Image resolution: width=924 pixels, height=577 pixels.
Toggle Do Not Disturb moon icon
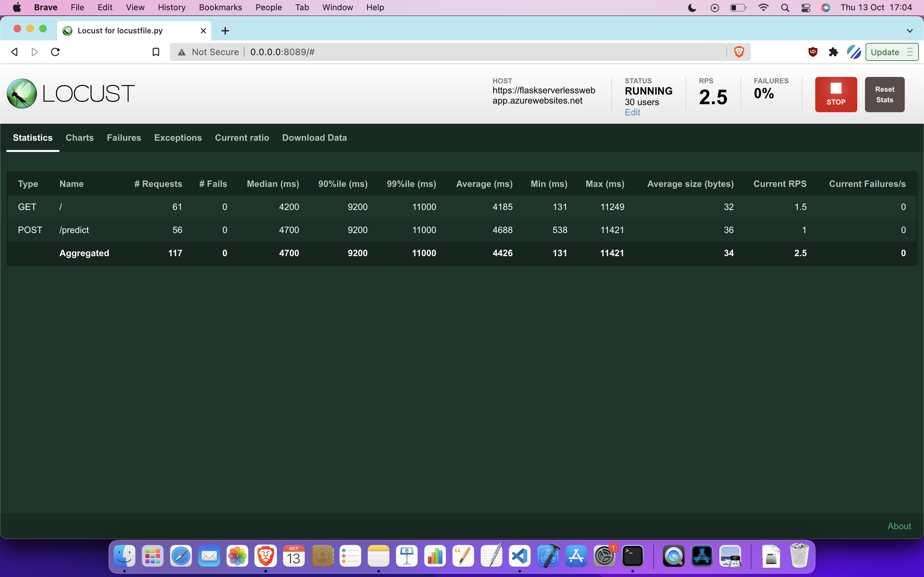click(x=692, y=8)
